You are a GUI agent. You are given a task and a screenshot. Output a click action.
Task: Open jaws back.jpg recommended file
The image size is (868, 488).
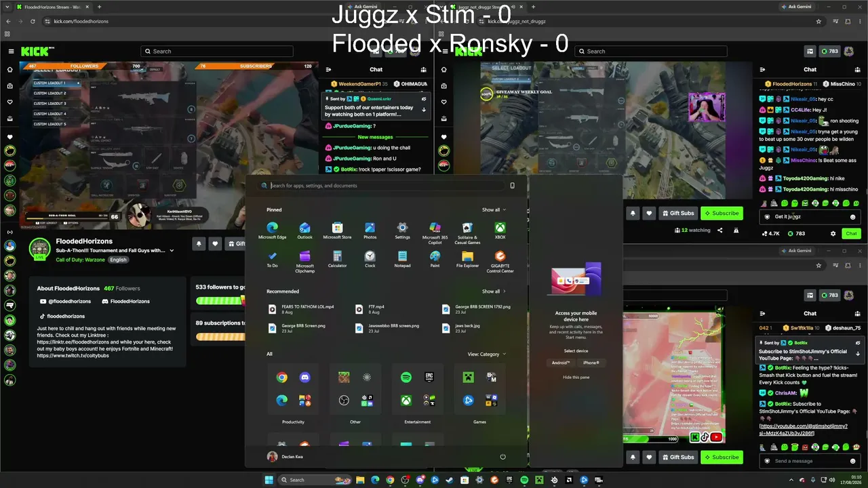[x=461, y=328]
